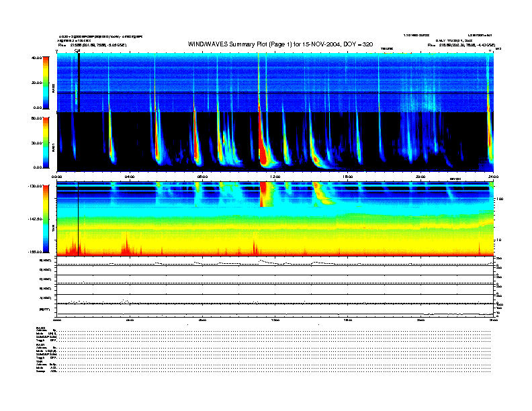
Task: Click the 08:00 tick label below RAD1 panel
Action: [x=202, y=177]
